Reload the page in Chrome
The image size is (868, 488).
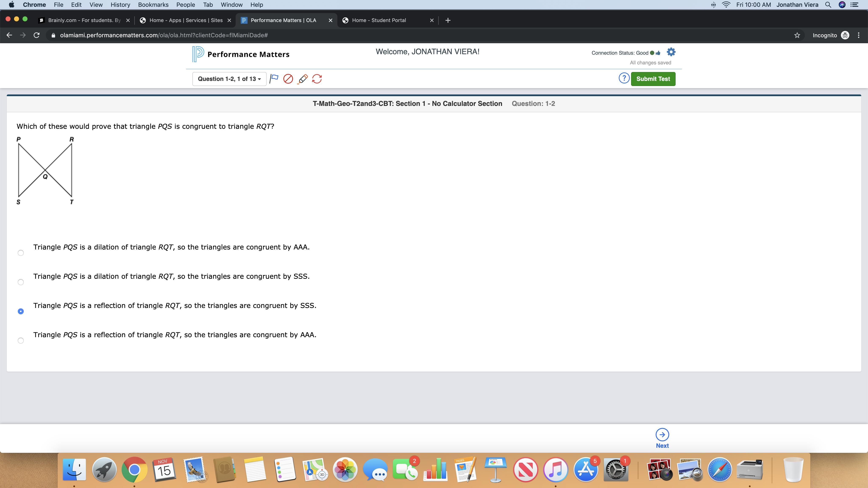[37, 35]
